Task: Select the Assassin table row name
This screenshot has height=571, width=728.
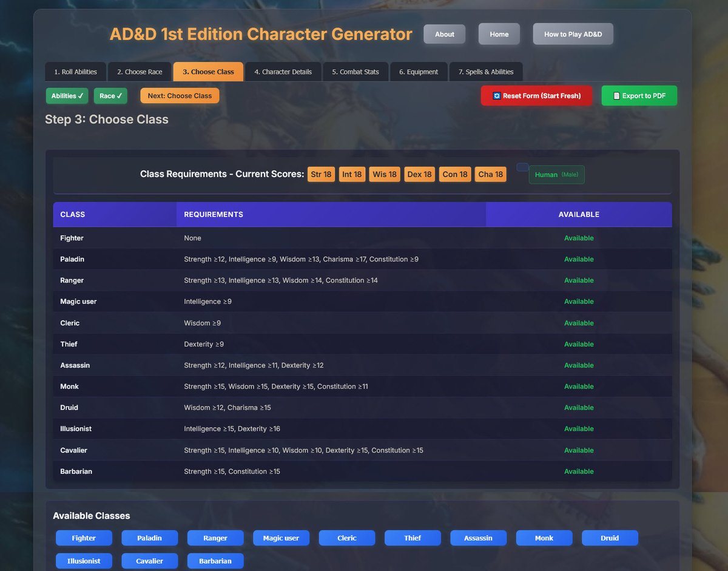Action: [x=75, y=365]
